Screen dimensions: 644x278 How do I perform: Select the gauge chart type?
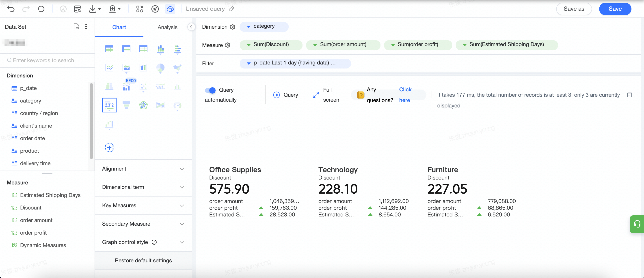coord(177,106)
